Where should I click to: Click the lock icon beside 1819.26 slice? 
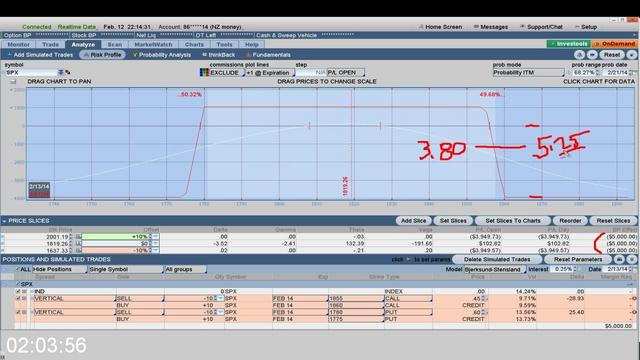pyautogui.click(x=78, y=243)
